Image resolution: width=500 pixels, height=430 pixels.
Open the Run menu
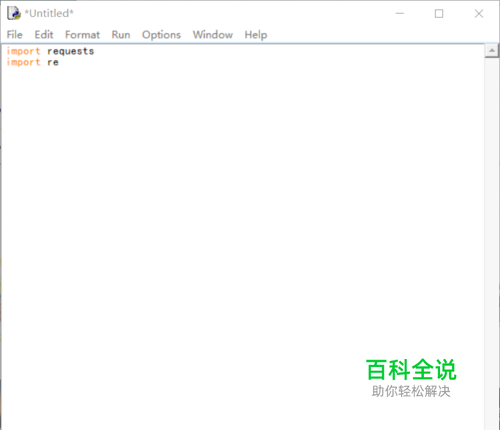coord(121,35)
